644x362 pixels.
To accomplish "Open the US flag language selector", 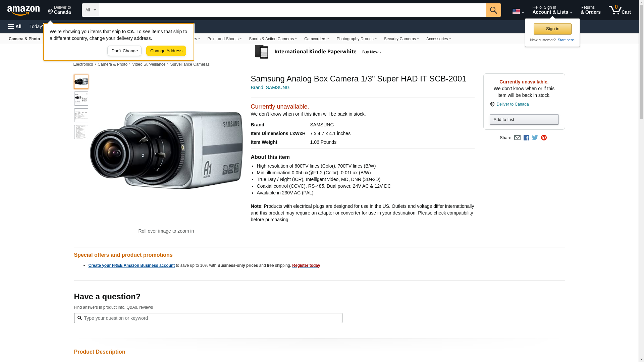I will pyautogui.click(x=518, y=11).
